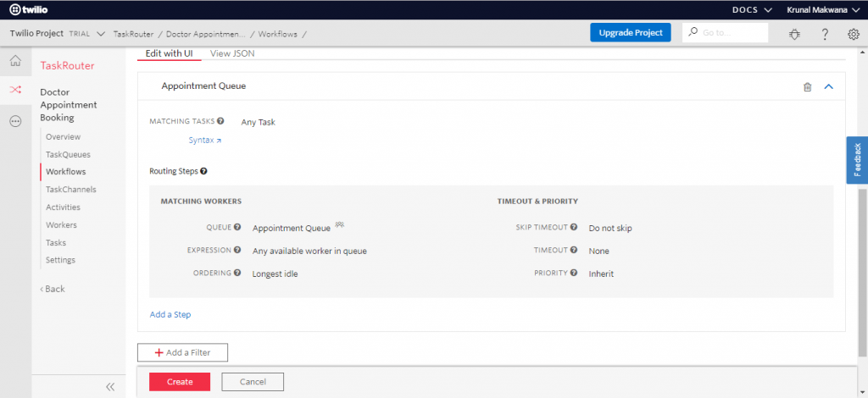868x398 pixels.
Task: Open Workers in sidebar
Action: [61, 225]
